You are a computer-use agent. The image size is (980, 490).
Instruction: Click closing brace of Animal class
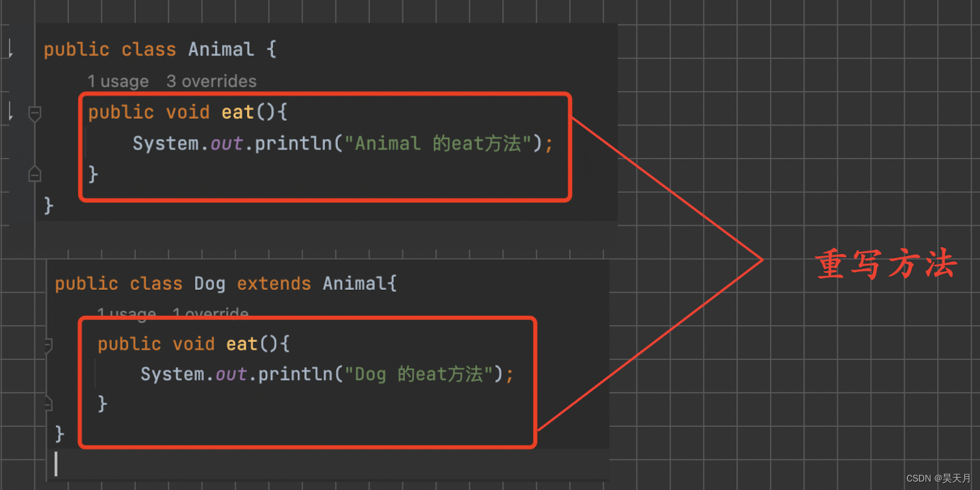pos(49,205)
